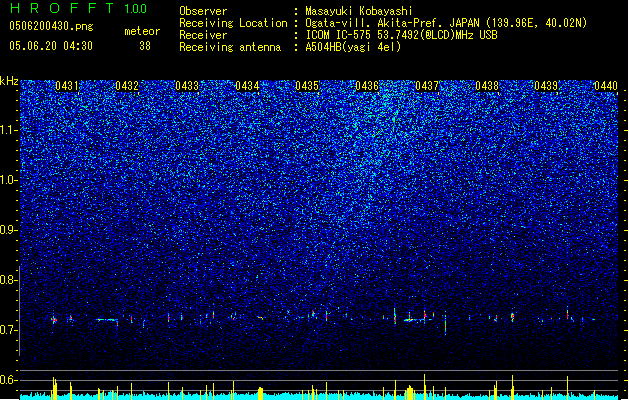Image resolution: width=629 pixels, height=400 pixels.
Task: Click the meteor count value 38
Action: [145, 46]
